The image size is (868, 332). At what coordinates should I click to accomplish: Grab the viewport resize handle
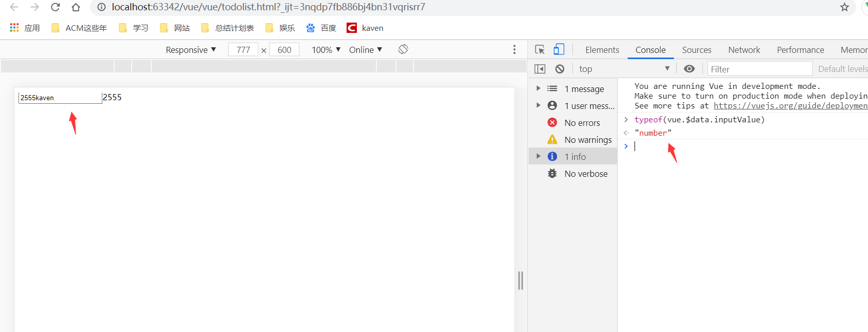[520, 281]
